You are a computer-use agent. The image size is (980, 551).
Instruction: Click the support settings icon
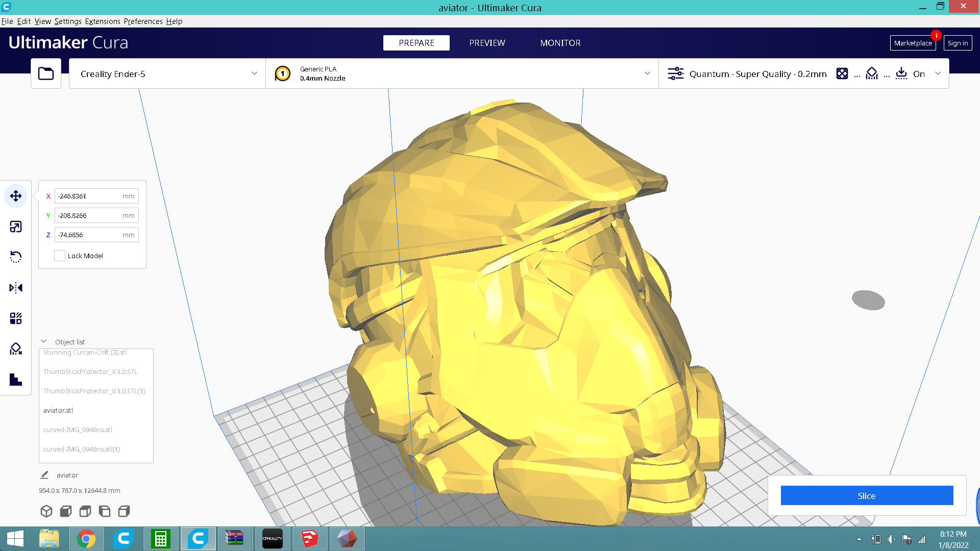(x=872, y=73)
